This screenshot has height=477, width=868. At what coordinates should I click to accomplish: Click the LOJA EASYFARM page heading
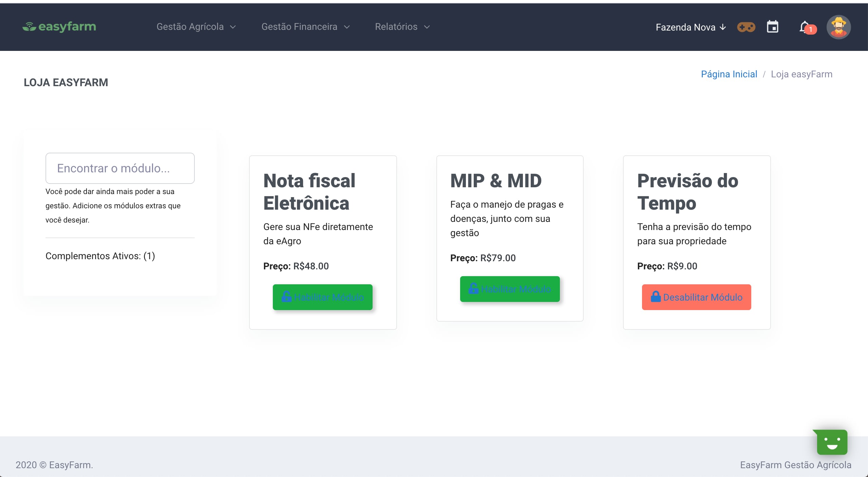[66, 82]
